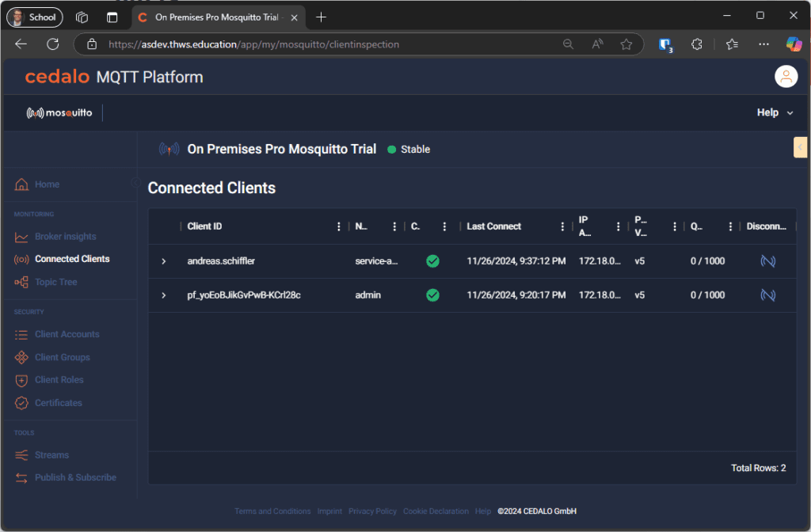Screen dimensions: 811x532
Task: Open the Privacy Policy link
Action: point(372,511)
